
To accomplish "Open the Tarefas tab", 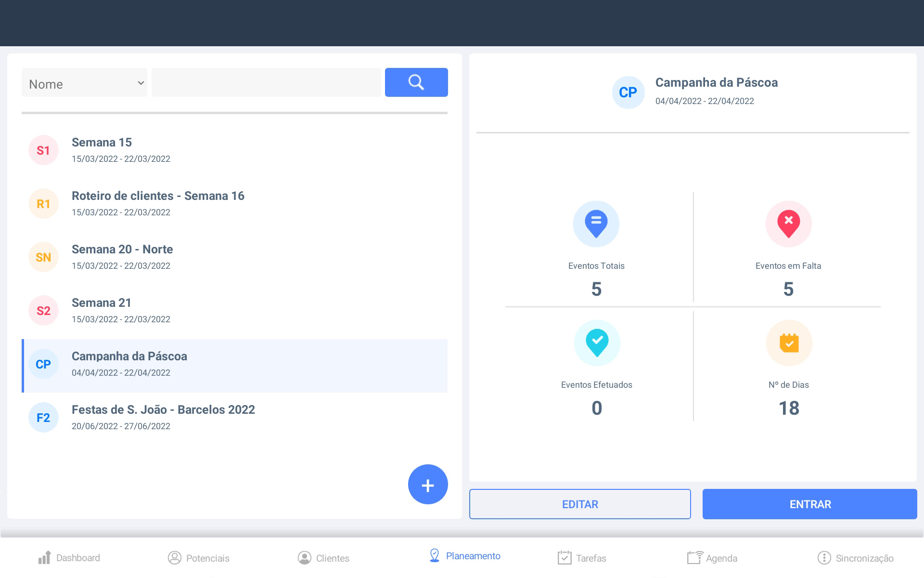I will point(582,558).
